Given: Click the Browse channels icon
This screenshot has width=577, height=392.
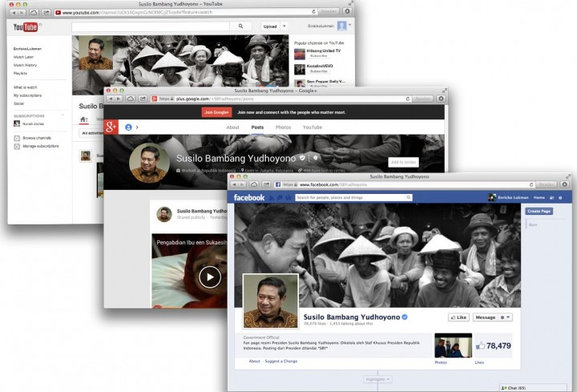Looking at the screenshot, I should click(17, 139).
